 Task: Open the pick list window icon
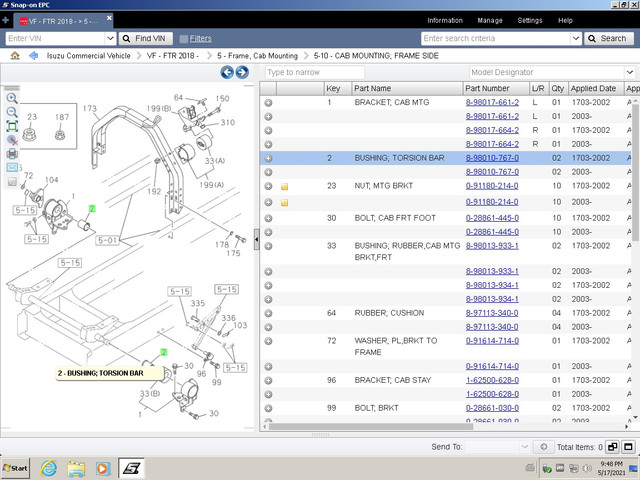coord(612,447)
